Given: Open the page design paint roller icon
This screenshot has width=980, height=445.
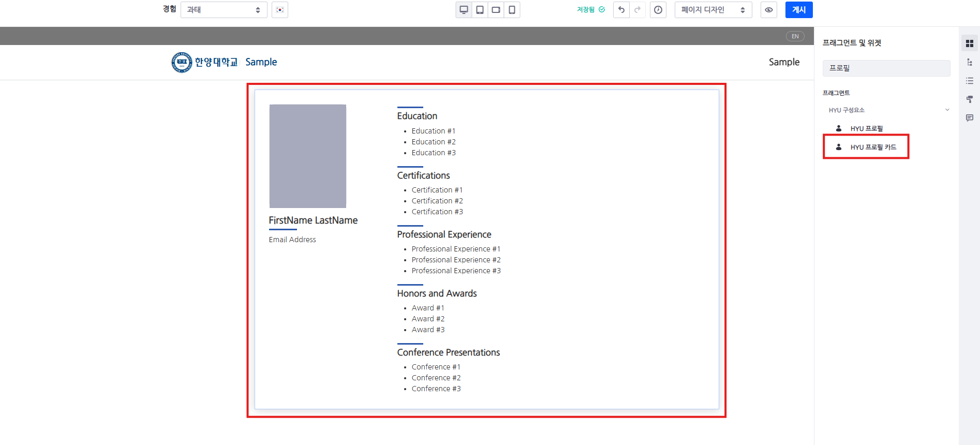Looking at the screenshot, I should tap(969, 99).
